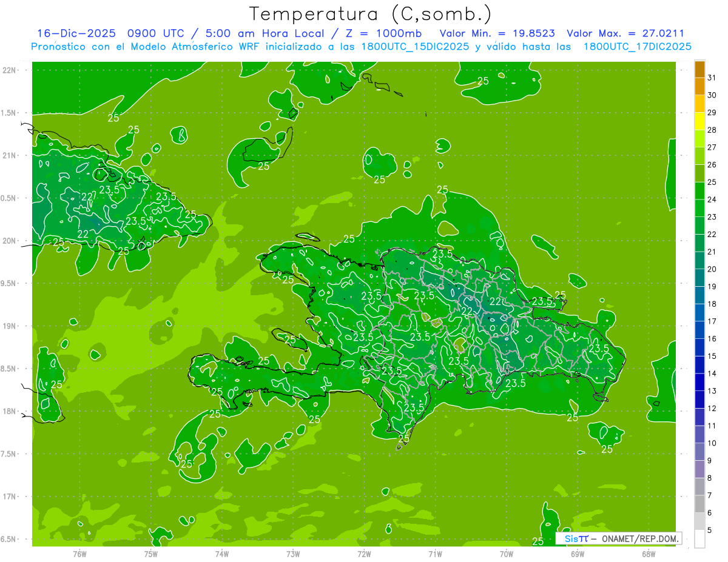Click the 31 value on the color scale

712,77
